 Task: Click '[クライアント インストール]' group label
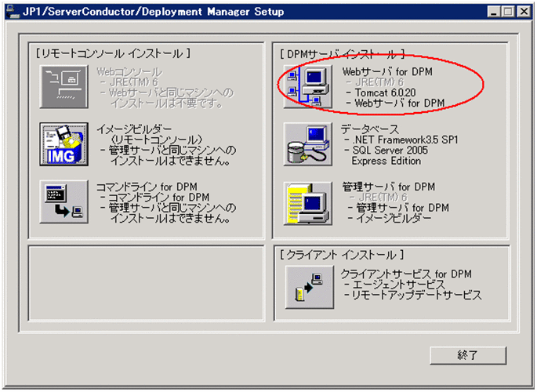342,255
